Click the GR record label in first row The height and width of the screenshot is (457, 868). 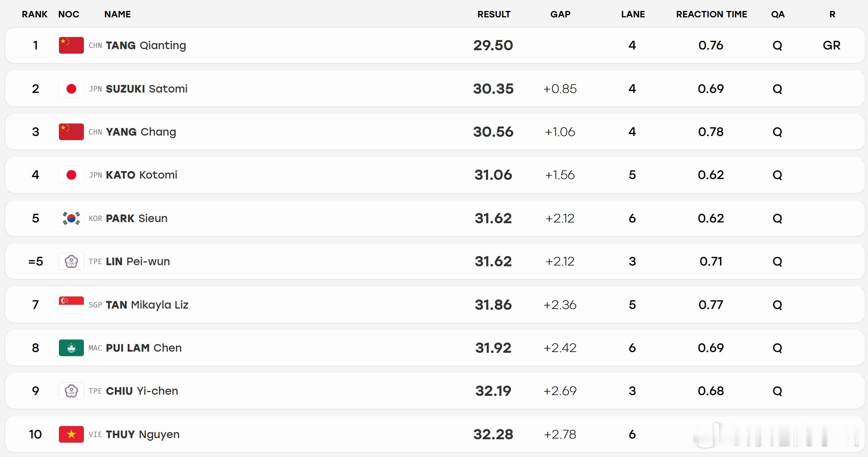[x=832, y=45]
